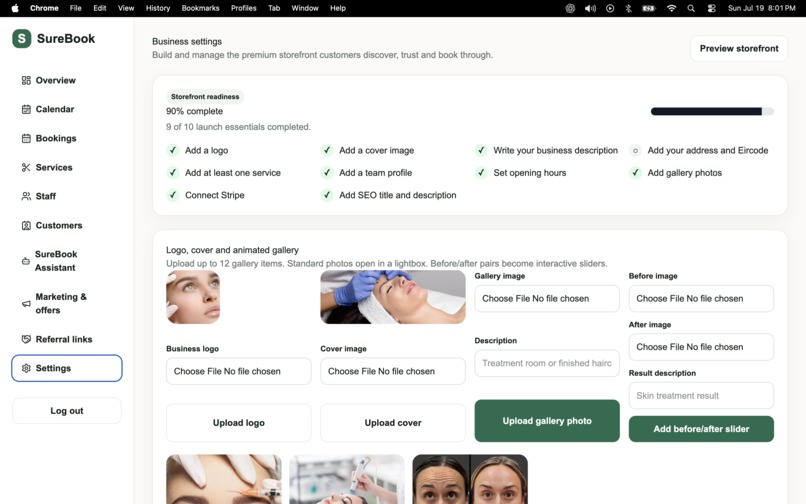Click the people icon beside Staff
Image resolution: width=806 pixels, height=504 pixels.
click(x=26, y=196)
